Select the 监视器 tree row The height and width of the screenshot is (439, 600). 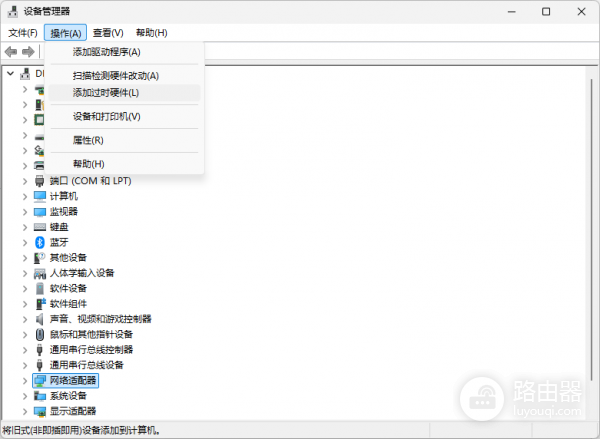(64, 212)
